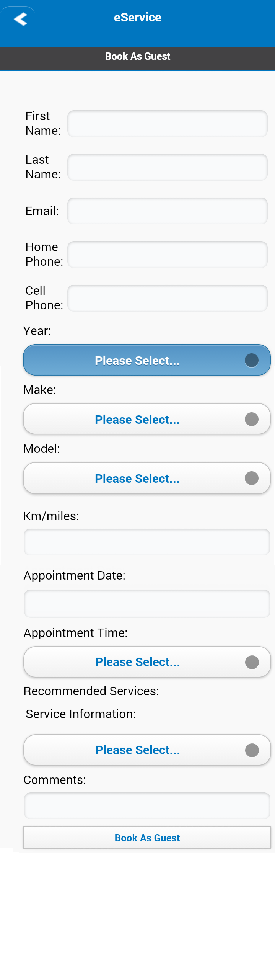
Task: Open the Year Please Select dropdown
Action: [138, 360]
